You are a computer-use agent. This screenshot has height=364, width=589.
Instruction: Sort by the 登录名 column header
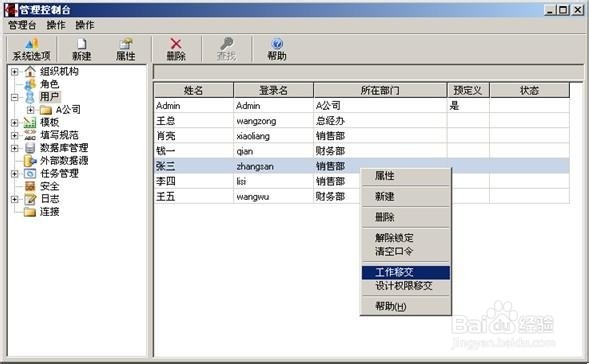pyautogui.click(x=273, y=91)
